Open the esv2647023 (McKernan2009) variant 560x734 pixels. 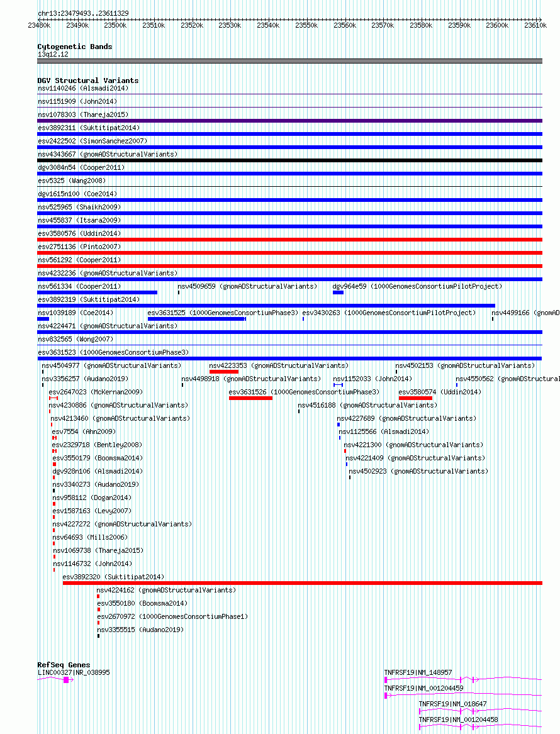pyautogui.click(x=96, y=391)
